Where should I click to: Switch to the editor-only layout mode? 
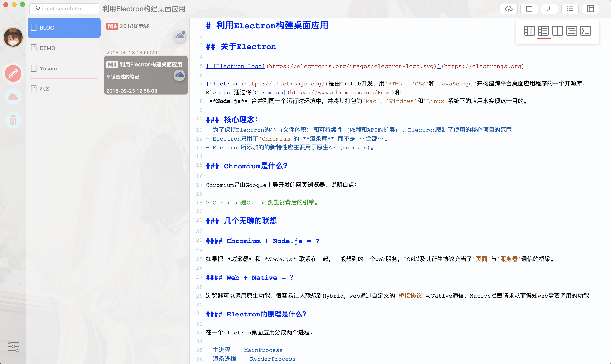click(572, 31)
